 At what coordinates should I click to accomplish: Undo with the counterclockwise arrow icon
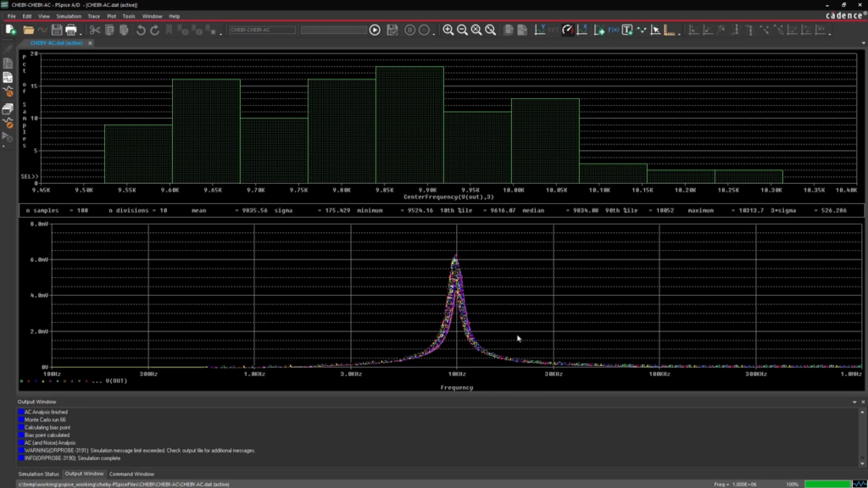141,30
